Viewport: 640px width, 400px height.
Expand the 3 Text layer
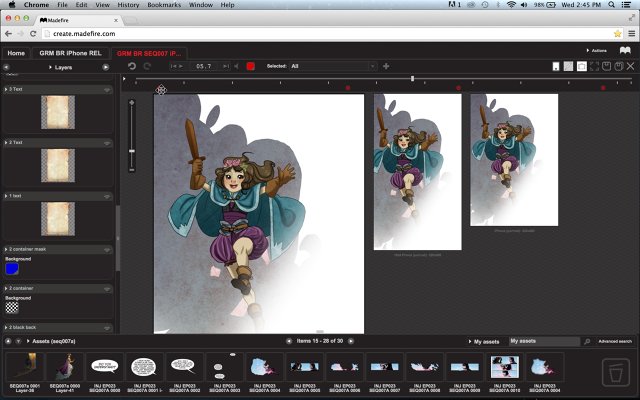(x=6, y=89)
